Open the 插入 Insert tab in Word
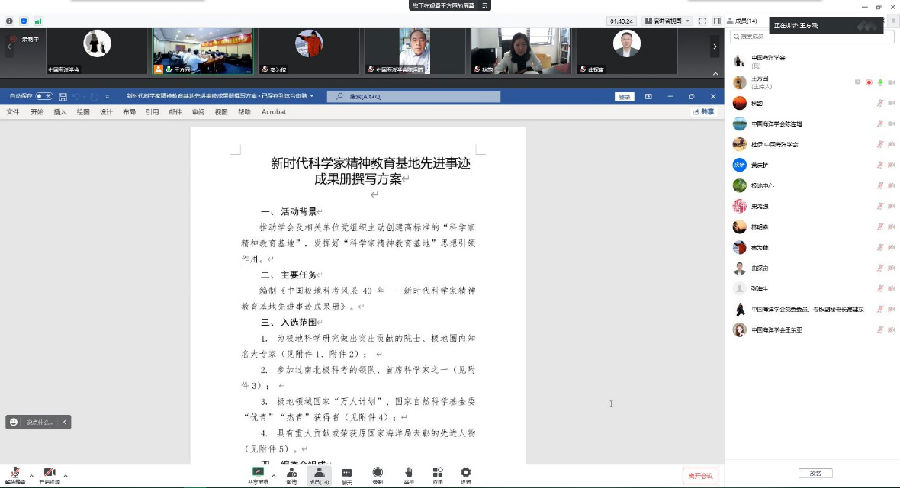This screenshot has height=488, width=900. 60,112
